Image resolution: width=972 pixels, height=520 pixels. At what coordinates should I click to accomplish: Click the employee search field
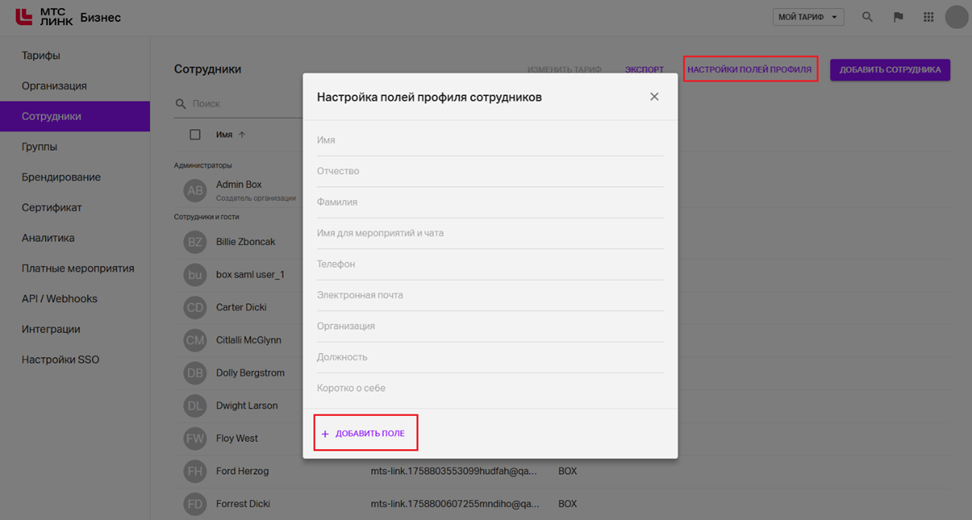[240, 104]
